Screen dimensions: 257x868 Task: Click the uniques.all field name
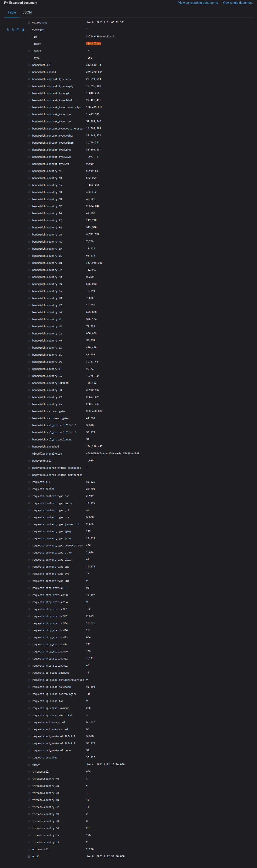coord(40,849)
